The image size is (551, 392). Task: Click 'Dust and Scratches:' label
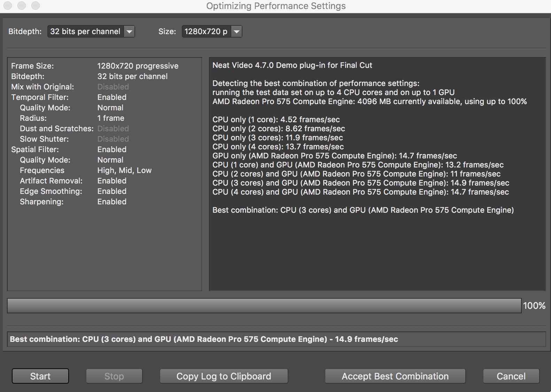(x=57, y=128)
